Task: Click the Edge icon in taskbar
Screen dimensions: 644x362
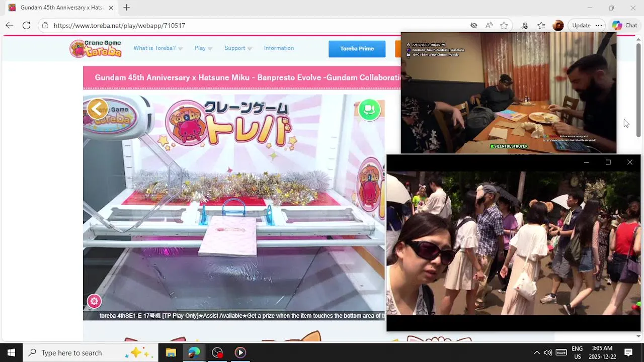Action: [194, 352]
